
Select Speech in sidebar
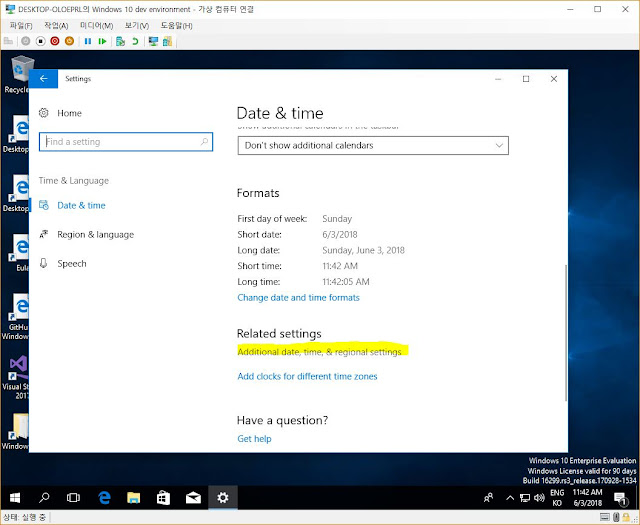click(x=72, y=264)
